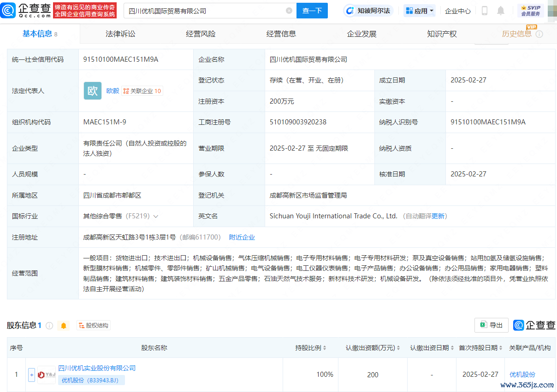
Task: Open 股权结构 equity structure chart
Action: 94,326
